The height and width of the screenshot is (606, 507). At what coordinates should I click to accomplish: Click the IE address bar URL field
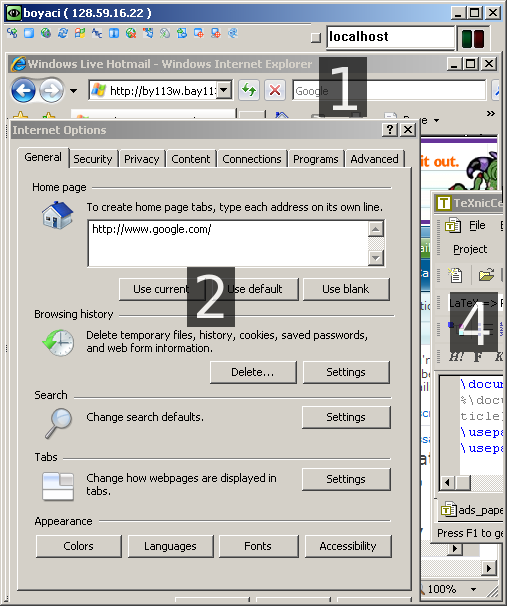[x=162, y=91]
